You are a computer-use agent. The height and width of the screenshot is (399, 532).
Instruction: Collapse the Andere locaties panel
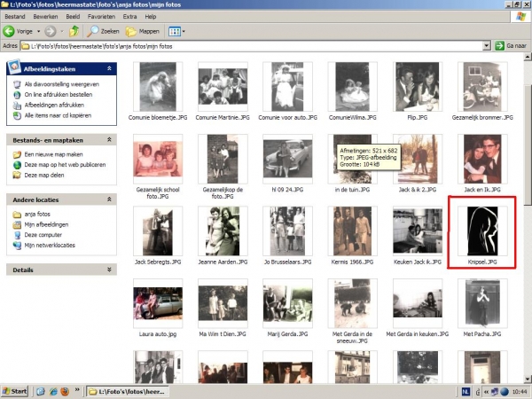point(109,199)
